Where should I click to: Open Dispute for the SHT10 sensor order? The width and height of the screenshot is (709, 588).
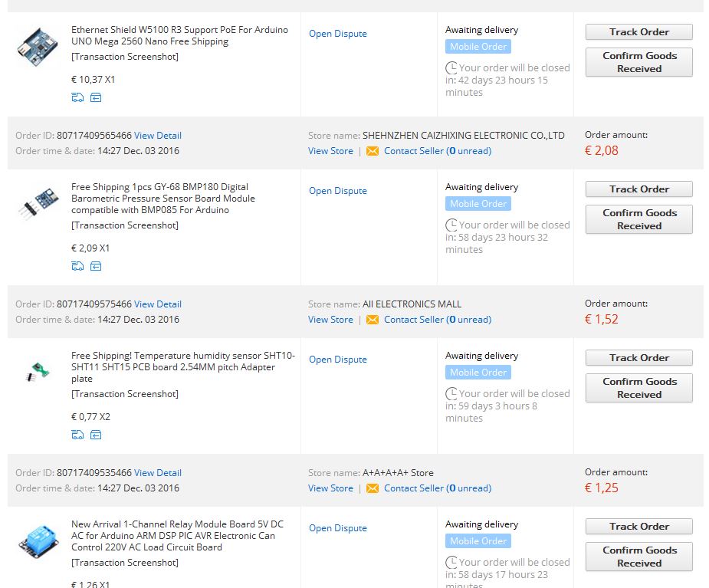click(337, 360)
